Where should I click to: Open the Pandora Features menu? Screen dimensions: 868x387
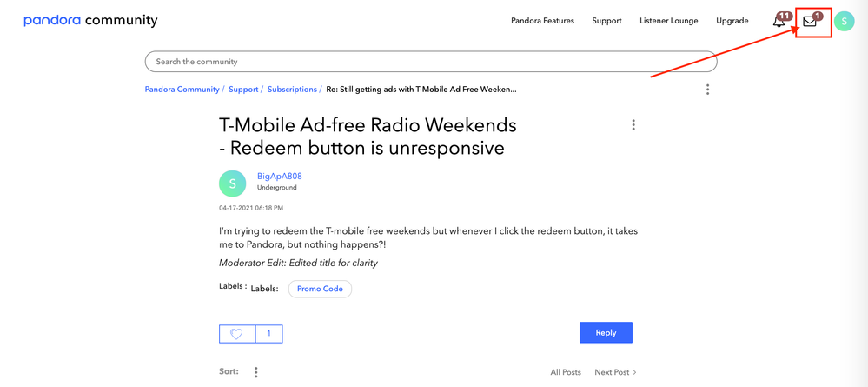tap(542, 21)
